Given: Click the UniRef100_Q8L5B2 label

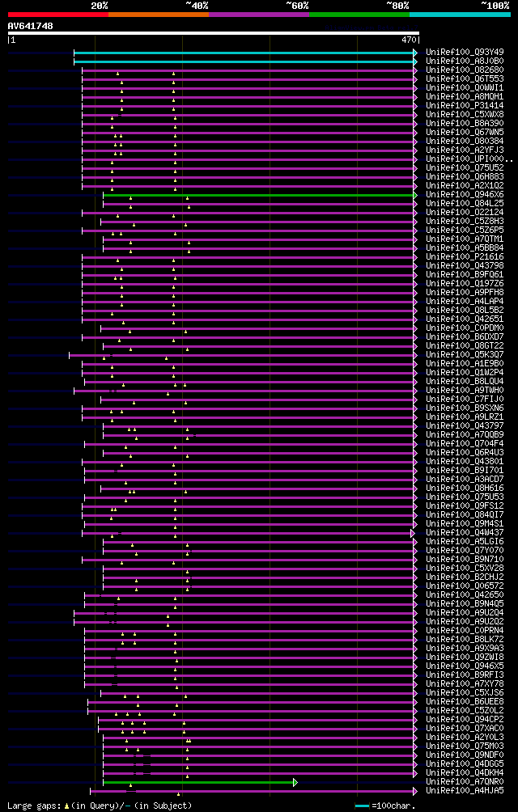Looking at the screenshot, I should coord(465,311).
